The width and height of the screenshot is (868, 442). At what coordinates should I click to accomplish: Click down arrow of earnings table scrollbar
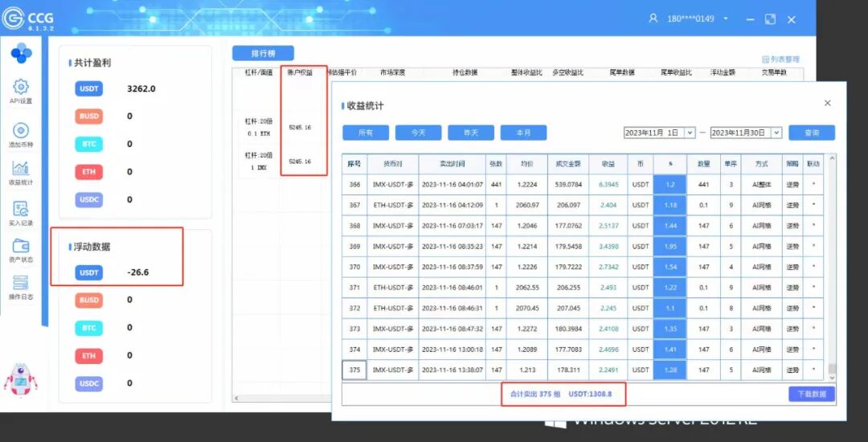click(832, 377)
